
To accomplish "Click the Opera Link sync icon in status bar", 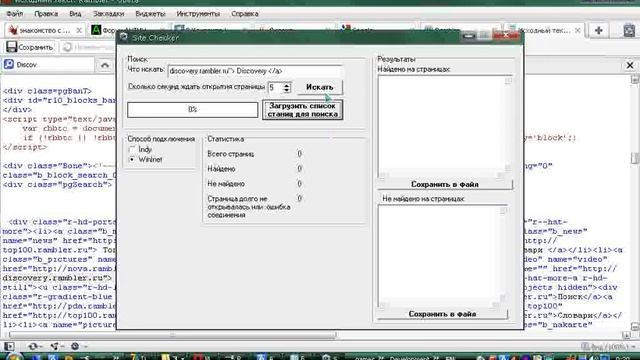I will [x=34, y=347].
